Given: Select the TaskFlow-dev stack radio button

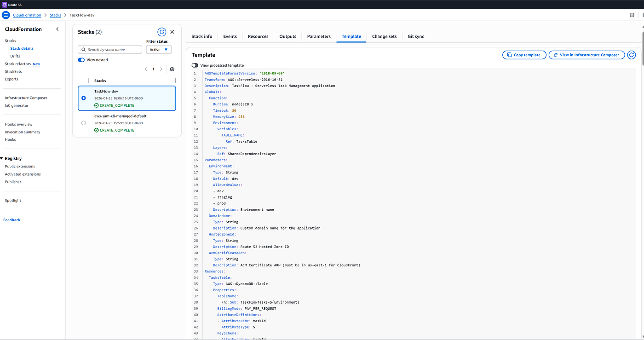Looking at the screenshot, I should tap(83, 98).
